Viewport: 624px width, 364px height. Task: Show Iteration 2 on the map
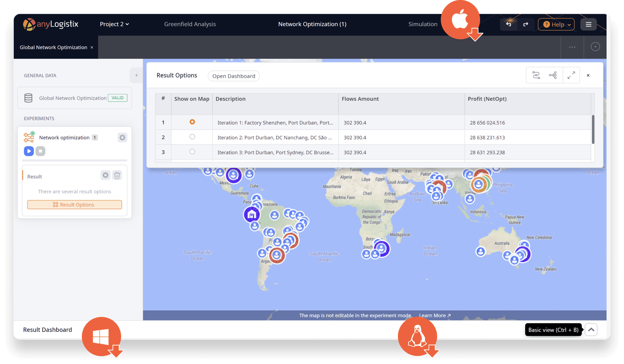[x=192, y=137]
